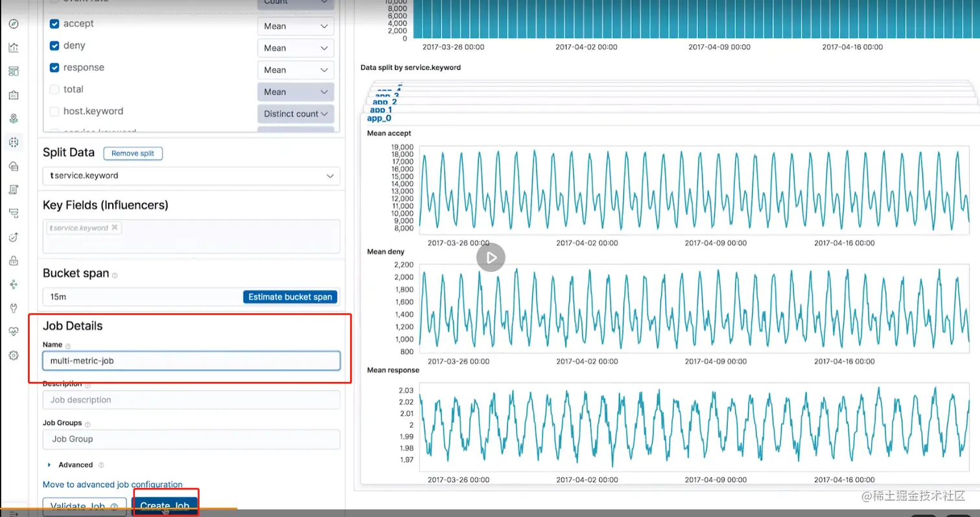Focus the job Name input field
The height and width of the screenshot is (517, 980).
pos(191,361)
